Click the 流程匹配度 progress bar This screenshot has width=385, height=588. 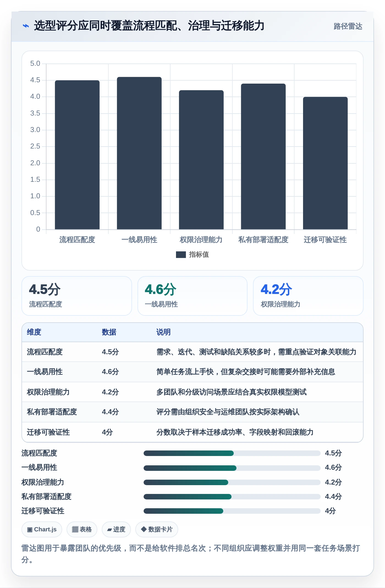coord(232,453)
